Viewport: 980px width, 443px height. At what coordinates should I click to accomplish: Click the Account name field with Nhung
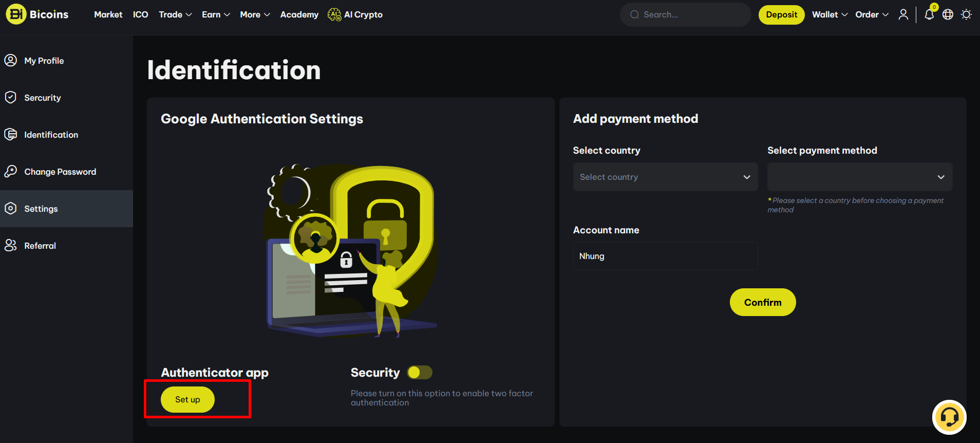tap(665, 256)
